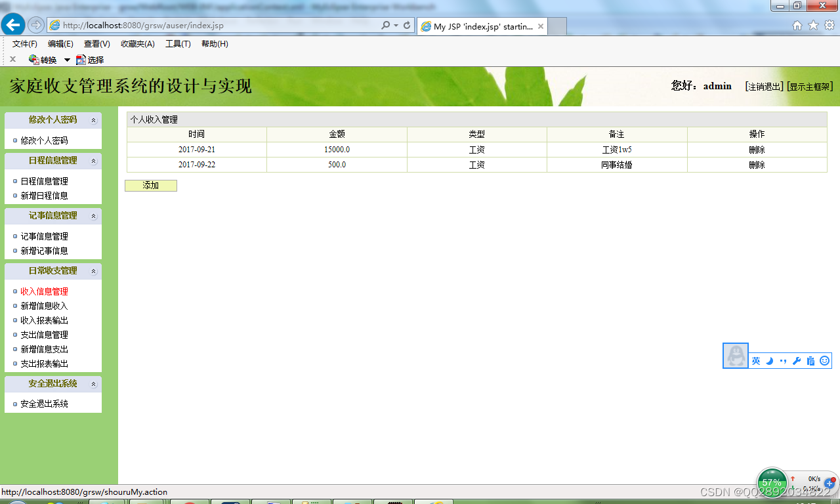Open the 工具(T) menu
The height and width of the screenshot is (504, 840).
(178, 44)
